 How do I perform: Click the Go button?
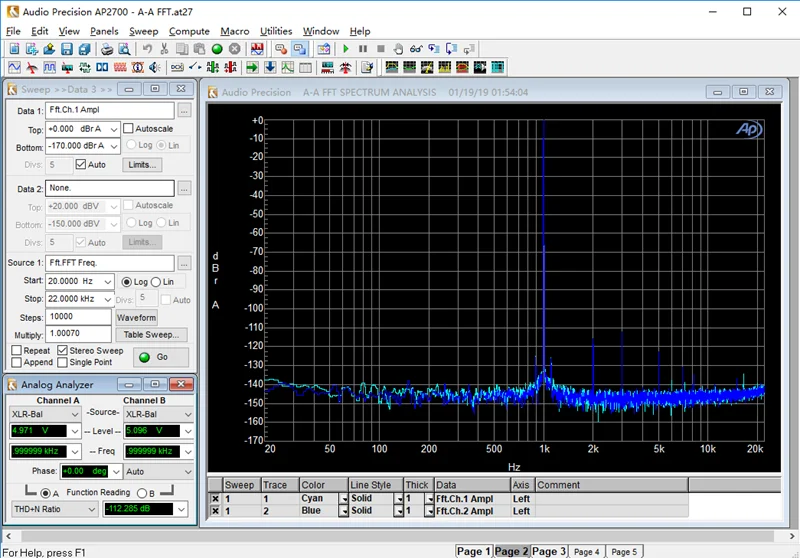(x=161, y=357)
